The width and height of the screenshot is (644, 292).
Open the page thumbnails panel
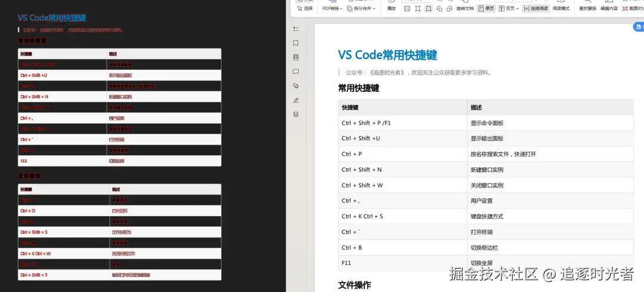click(296, 57)
